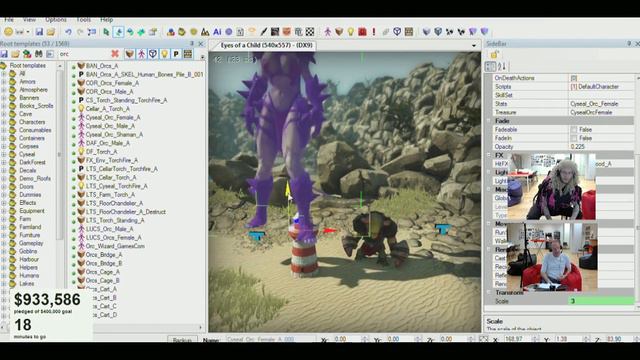Expand the Characters folder in tree

point(3,122)
